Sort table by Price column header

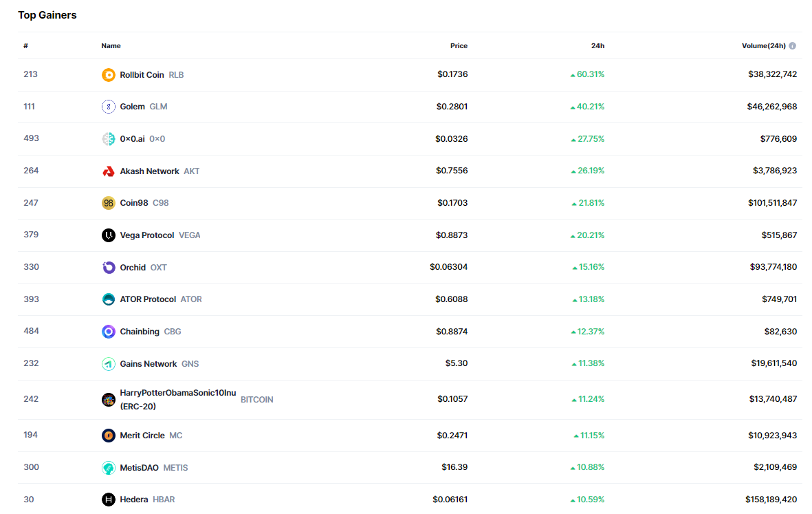(x=459, y=46)
